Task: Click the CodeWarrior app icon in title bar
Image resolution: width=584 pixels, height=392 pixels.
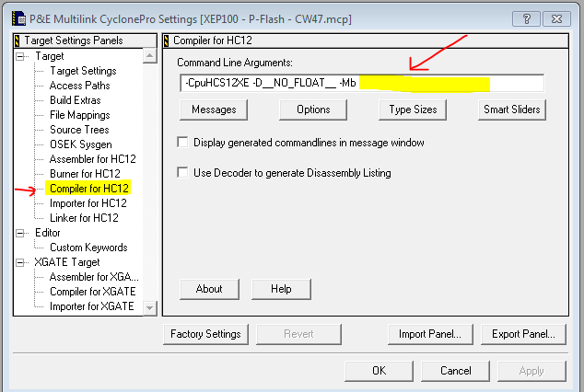Action: [x=18, y=19]
